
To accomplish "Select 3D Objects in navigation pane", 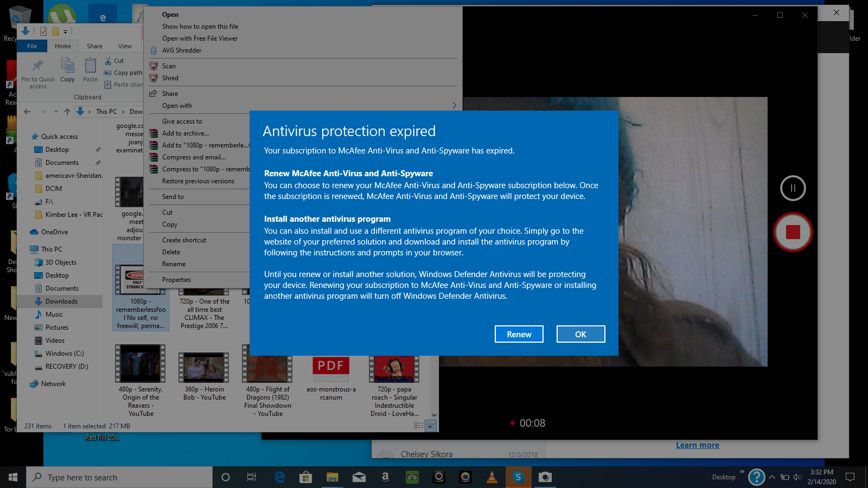I will point(61,262).
